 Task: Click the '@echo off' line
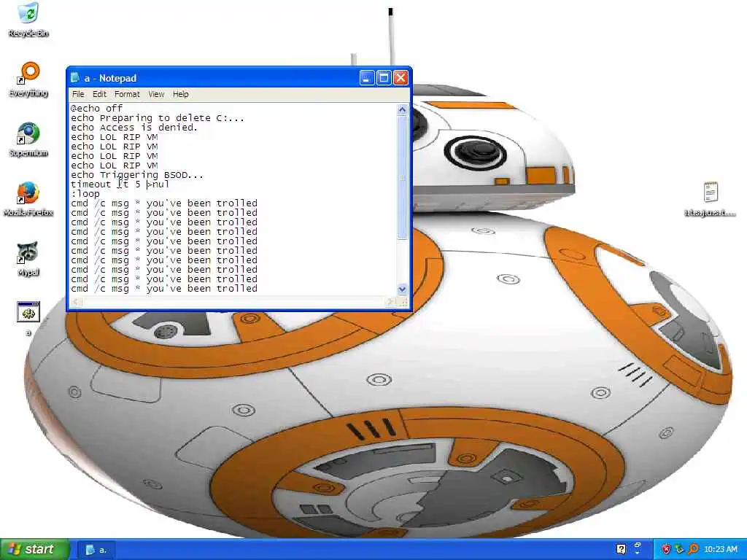pos(97,108)
